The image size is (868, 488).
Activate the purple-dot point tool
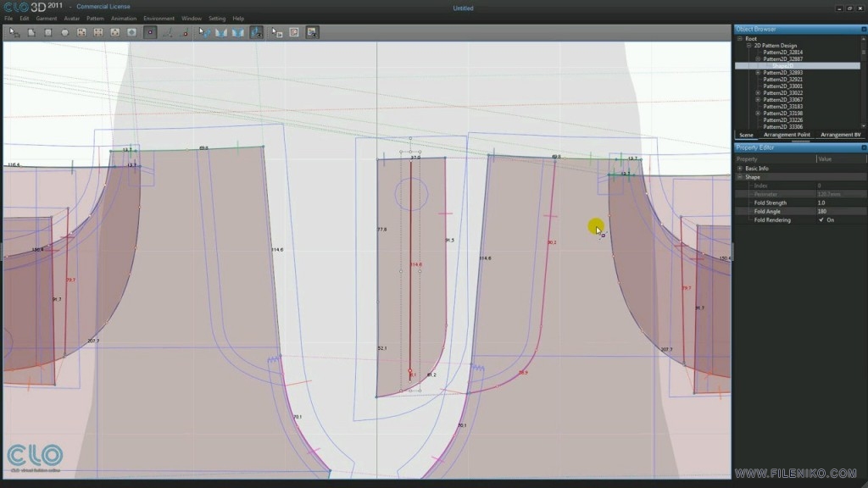click(150, 33)
